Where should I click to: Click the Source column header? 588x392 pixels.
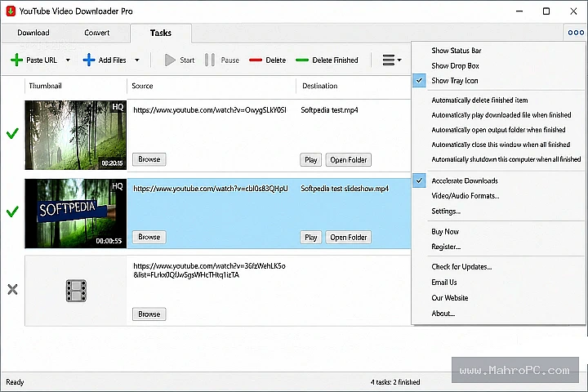point(142,86)
